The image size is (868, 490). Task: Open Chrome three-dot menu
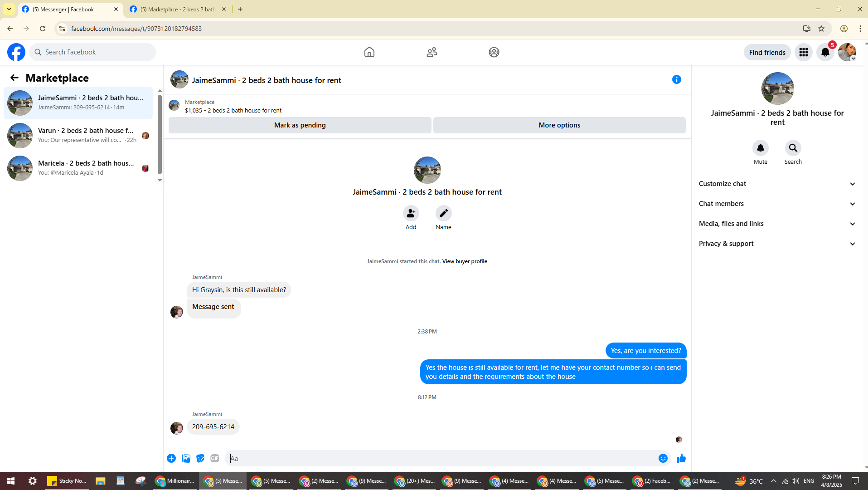[x=860, y=29]
